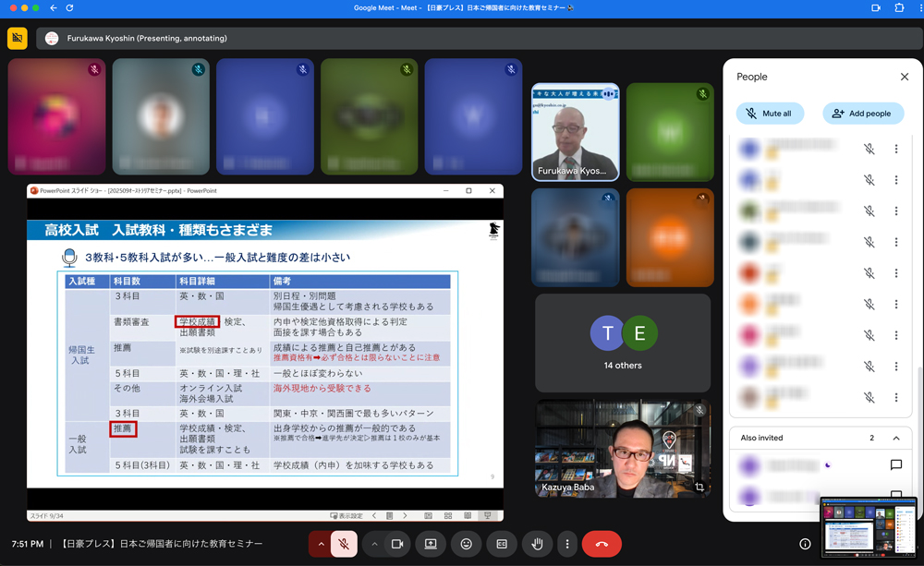Reload the page using browser refresh icon
Image resolution: width=924 pixels, height=566 pixels.
(69, 8)
